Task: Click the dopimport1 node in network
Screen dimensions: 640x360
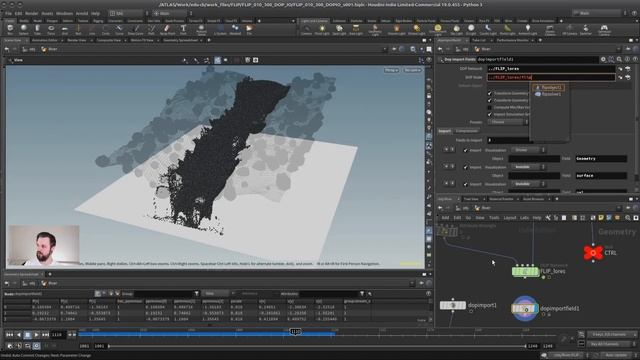Action: click(x=453, y=305)
